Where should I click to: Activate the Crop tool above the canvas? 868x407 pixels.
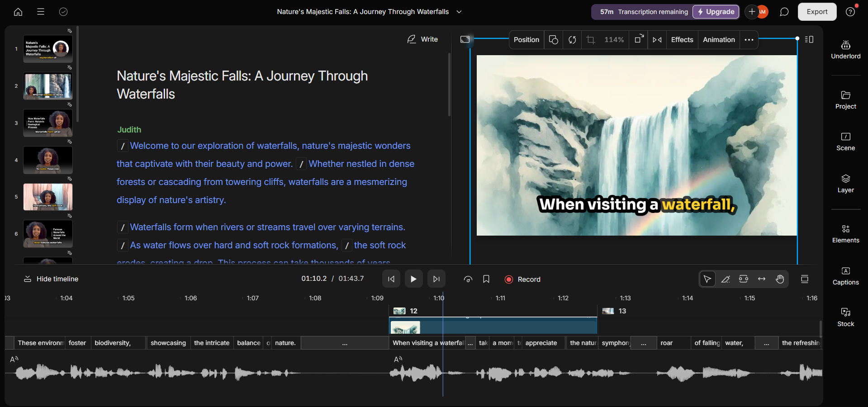click(590, 40)
